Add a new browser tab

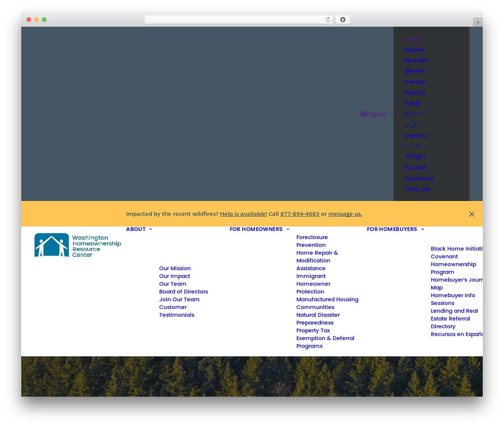[x=478, y=22]
